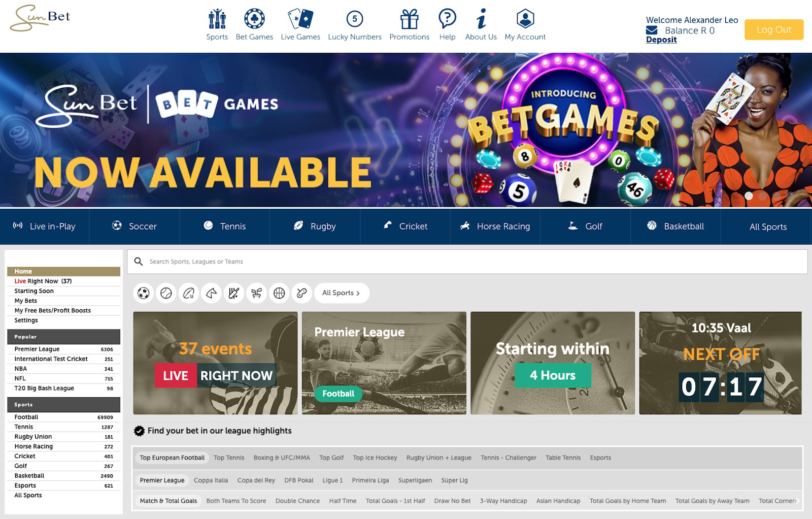Toggle the Premier League league filter pill

coord(162,480)
